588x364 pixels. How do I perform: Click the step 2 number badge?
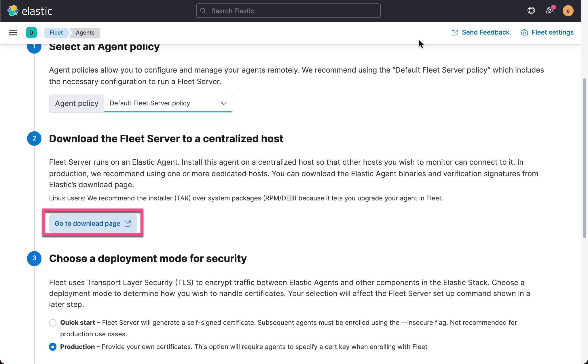tap(34, 139)
